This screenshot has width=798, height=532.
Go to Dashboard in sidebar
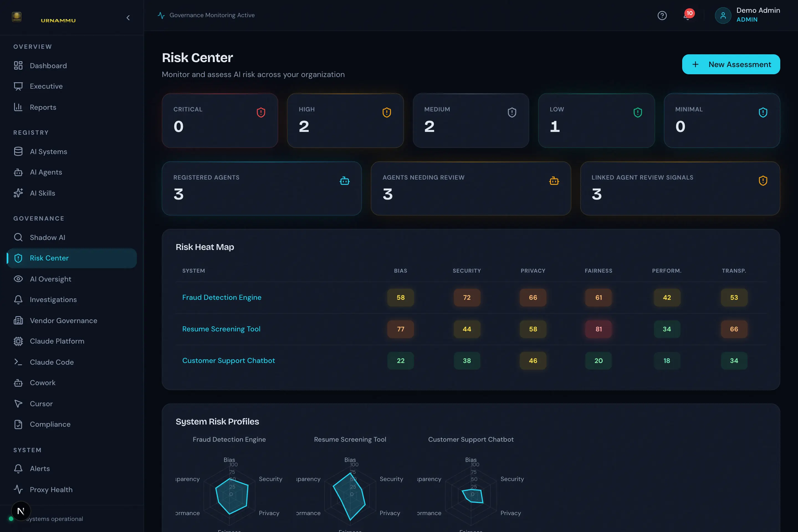pos(71,65)
